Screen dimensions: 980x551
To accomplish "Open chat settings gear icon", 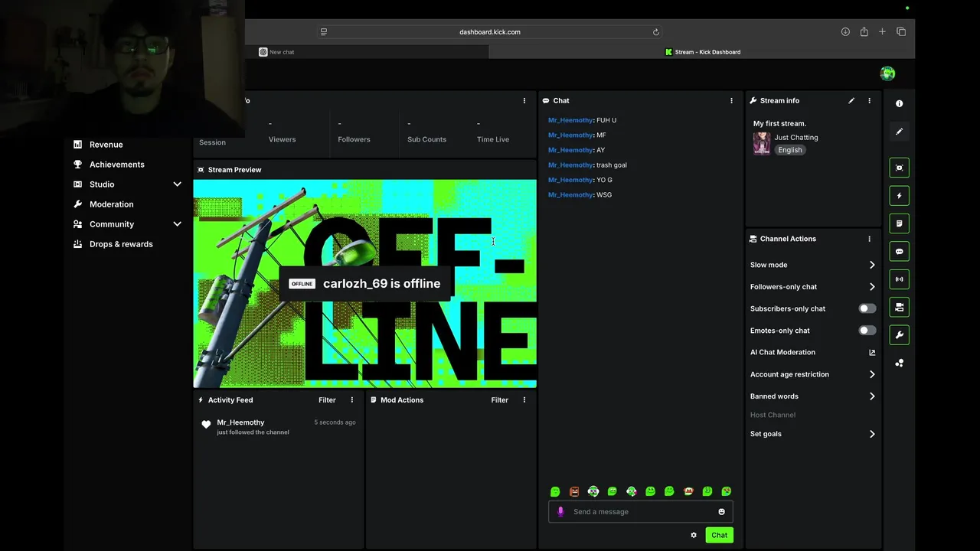I will [x=694, y=535].
